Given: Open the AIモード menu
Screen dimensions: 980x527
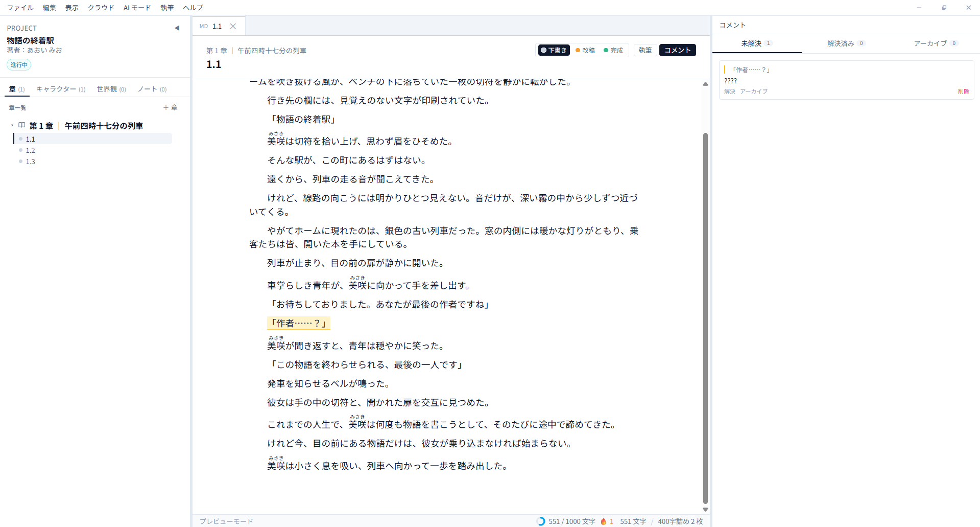Looking at the screenshot, I should (137, 8).
